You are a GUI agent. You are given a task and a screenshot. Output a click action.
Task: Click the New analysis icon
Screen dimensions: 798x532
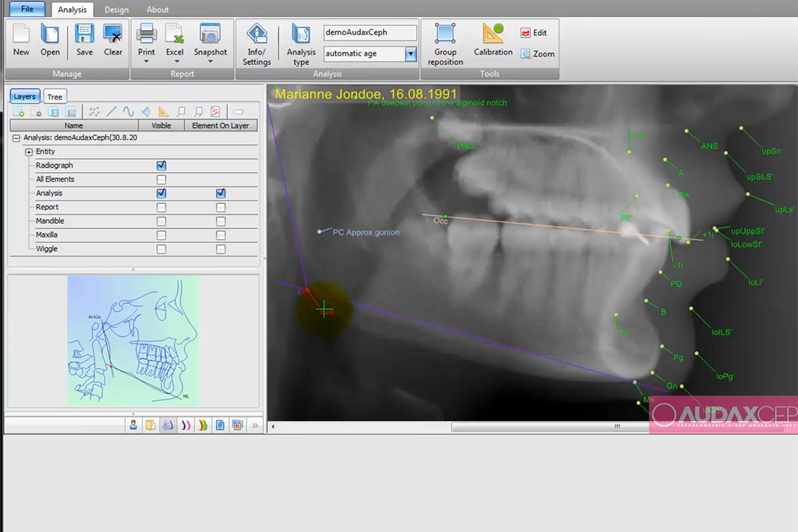pos(21,40)
